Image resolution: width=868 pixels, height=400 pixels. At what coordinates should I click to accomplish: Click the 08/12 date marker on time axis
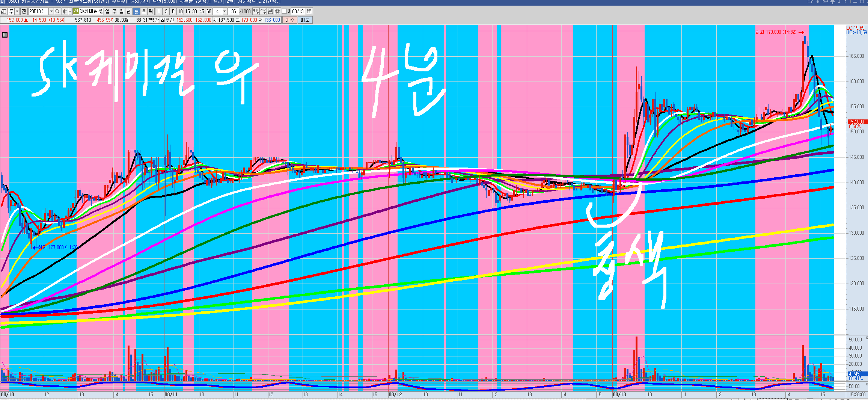395,394
